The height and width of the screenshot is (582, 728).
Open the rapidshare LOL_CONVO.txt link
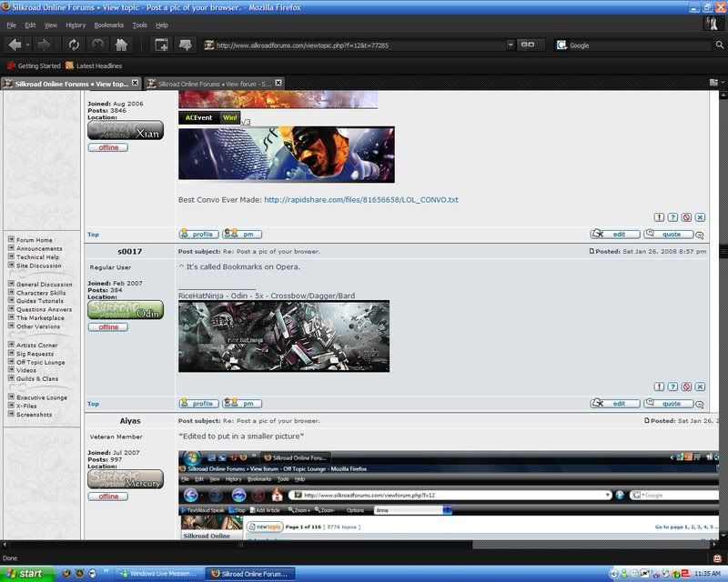[361, 200]
